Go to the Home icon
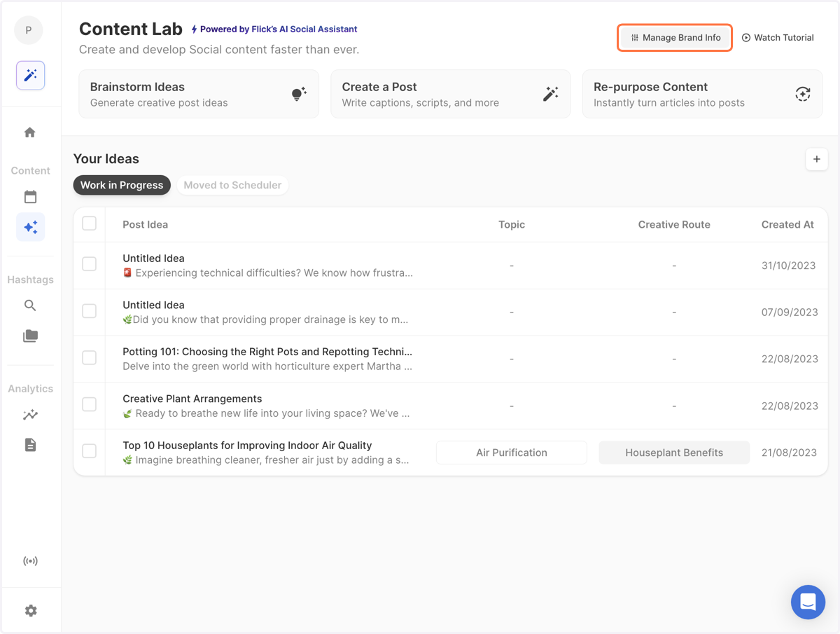840x634 pixels. click(x=30, y=132)
